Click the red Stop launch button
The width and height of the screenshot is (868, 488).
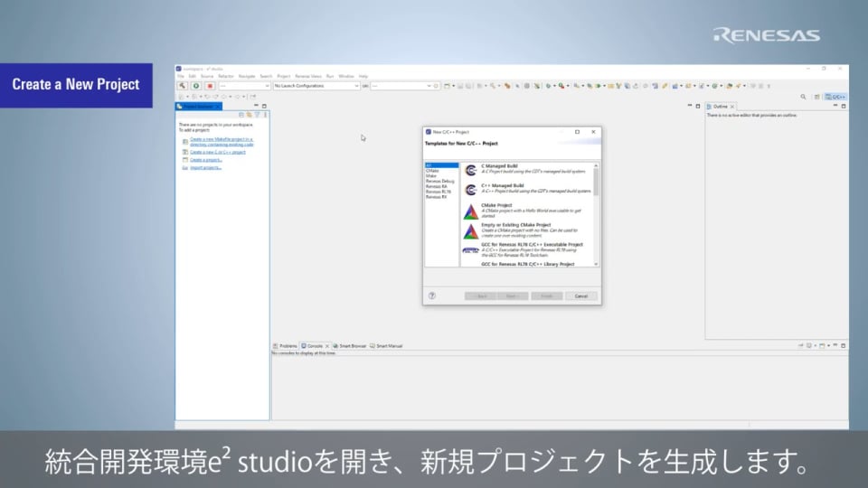point(210,86)
